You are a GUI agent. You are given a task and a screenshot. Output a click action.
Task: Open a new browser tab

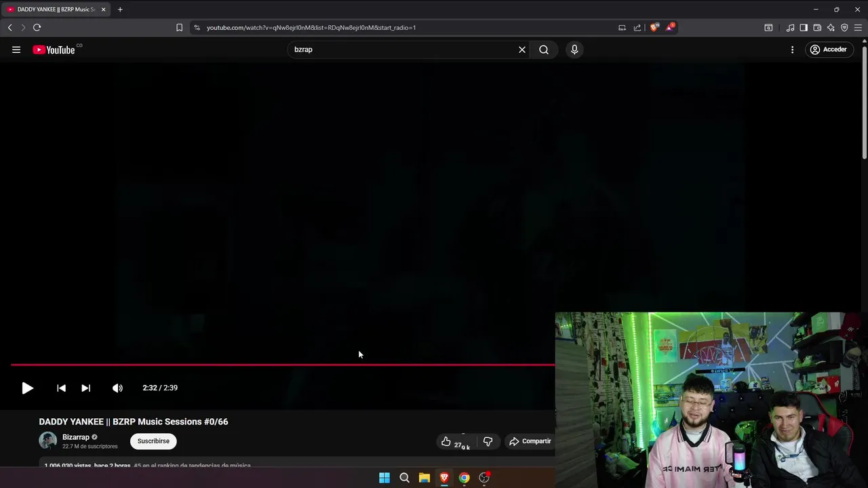(120, 9)
